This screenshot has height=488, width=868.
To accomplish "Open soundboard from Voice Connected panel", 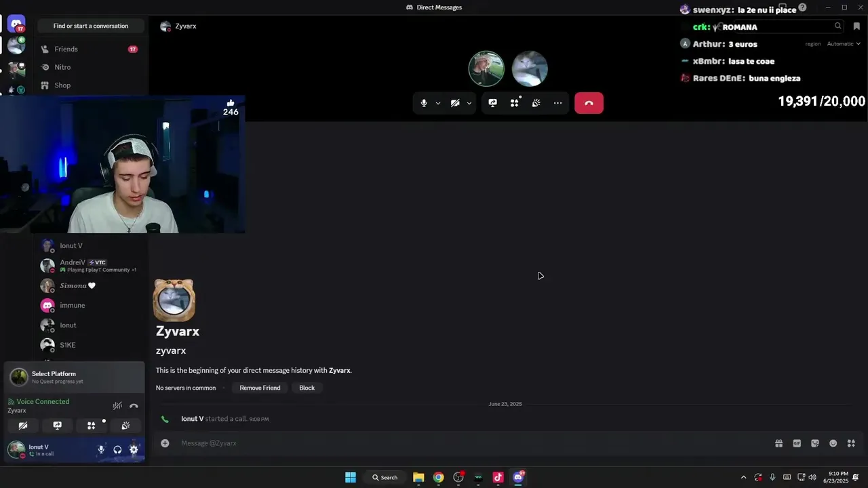I will [x=125, y=426].
